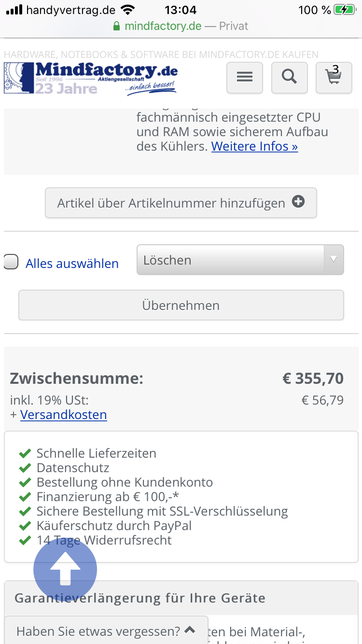This screenshot has width=362, height=644.
Task: Click the Alles auswählen label
Action: [x=72, y=264]
